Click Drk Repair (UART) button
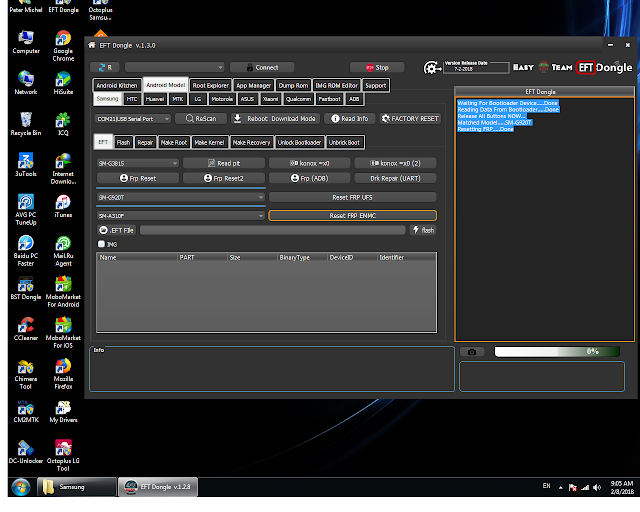Viewport: 640px width, 512px height. click(x=395, y=178)
